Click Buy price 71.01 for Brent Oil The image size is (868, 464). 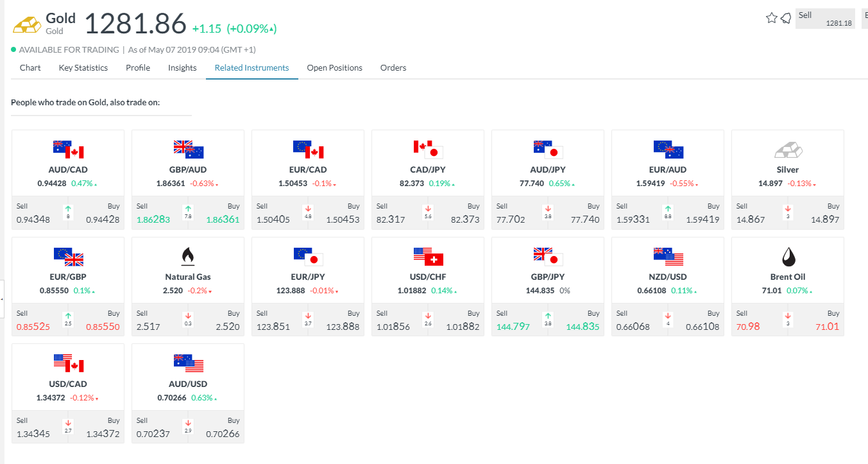coord(827,327)
